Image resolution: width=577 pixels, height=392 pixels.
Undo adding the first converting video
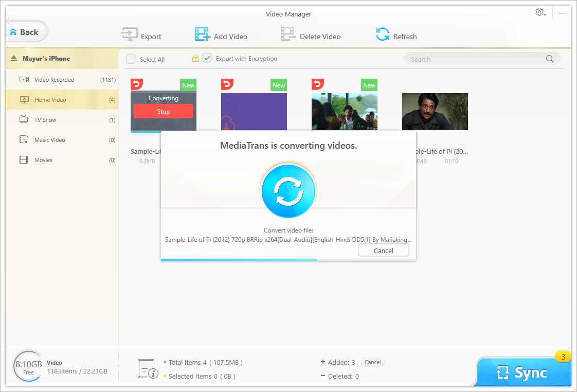click(x=136, y=84)
